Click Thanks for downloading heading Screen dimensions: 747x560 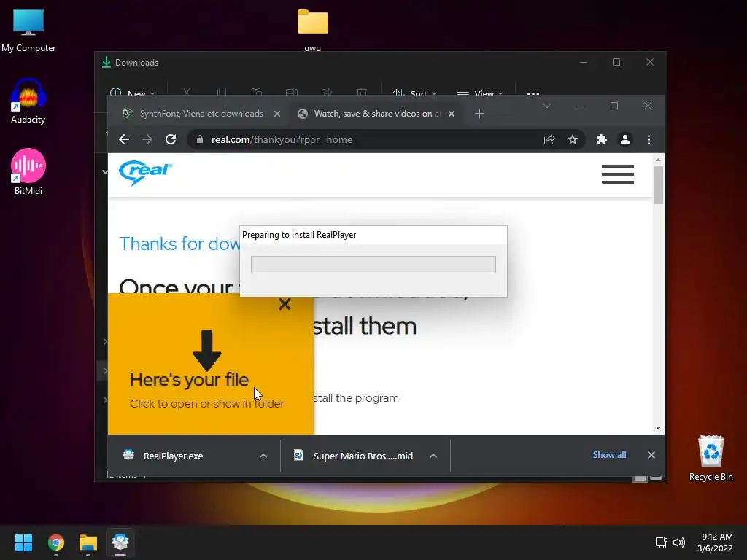click(179, 244)
